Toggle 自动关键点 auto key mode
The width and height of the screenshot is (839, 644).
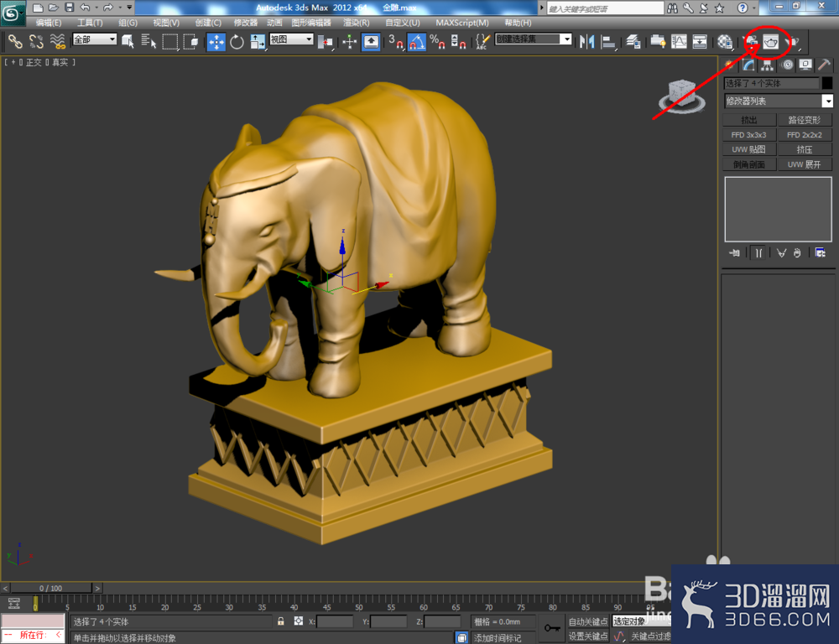[588, 621]
